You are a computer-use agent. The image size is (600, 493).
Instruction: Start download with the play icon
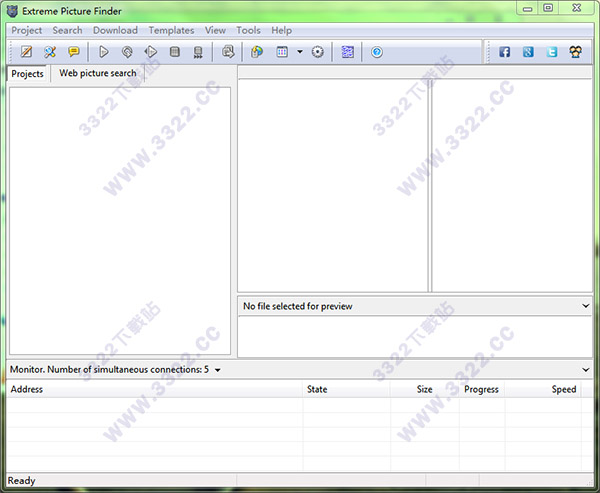click(x=103, y=52)
